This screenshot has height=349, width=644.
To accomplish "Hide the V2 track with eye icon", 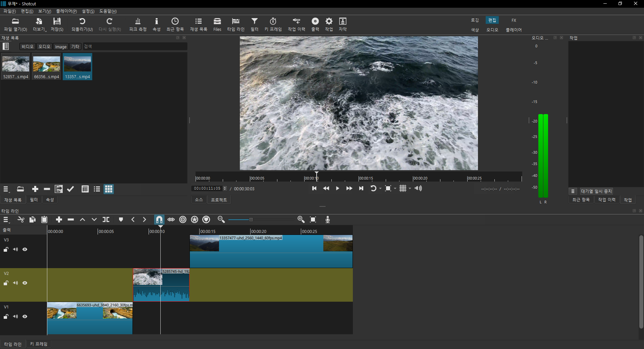I will [x=25, y=283].
